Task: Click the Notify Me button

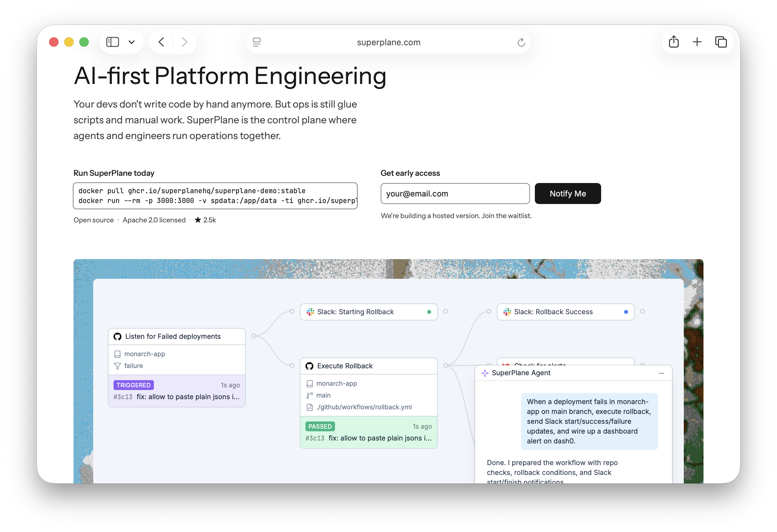Action: [568, 194]
